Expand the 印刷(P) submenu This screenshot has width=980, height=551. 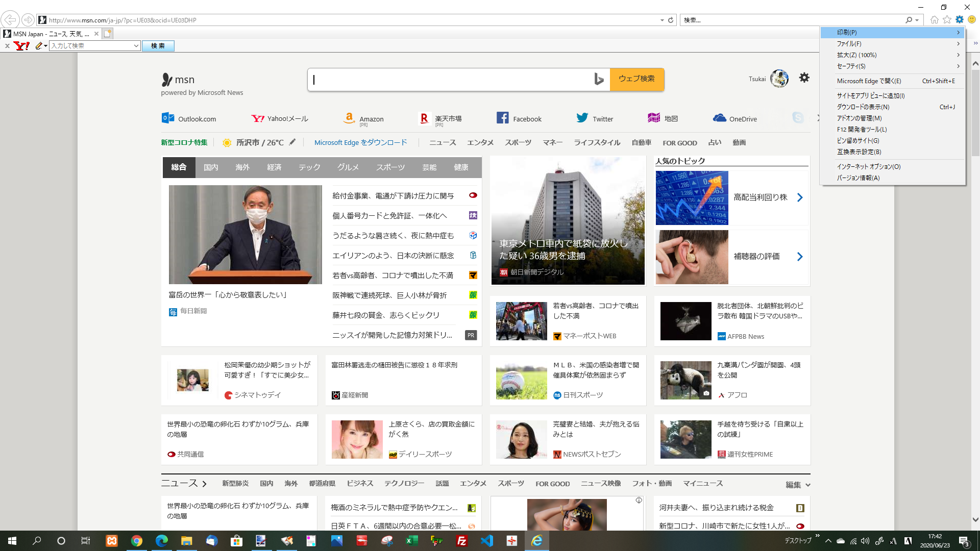(892, 32)
